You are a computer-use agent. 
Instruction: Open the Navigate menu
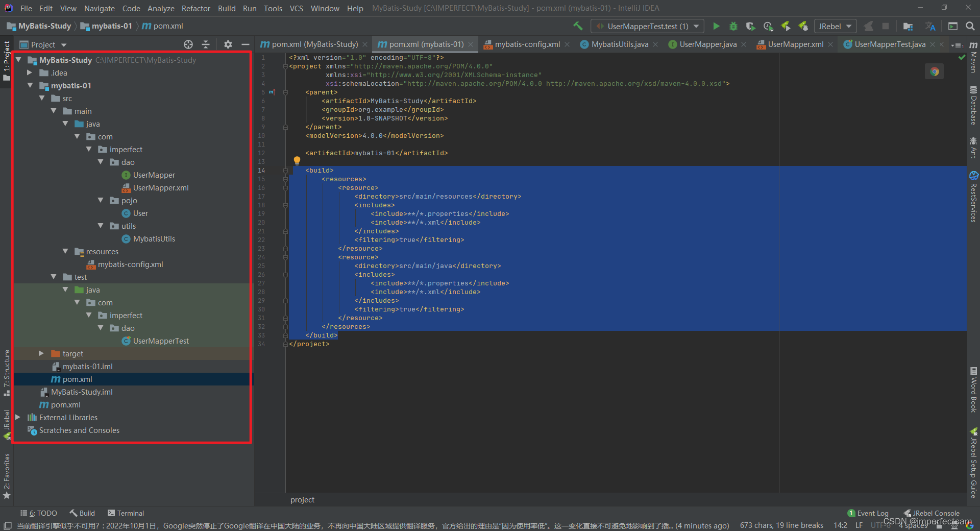pyautogui.click(x=99, y=8)
